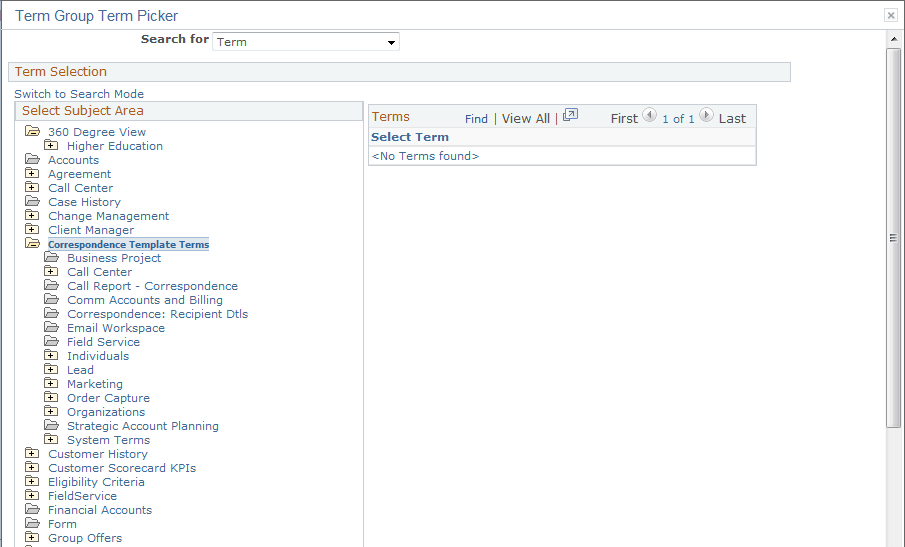
Task: Expand FieldService folder icon
Action: point(32,495)
